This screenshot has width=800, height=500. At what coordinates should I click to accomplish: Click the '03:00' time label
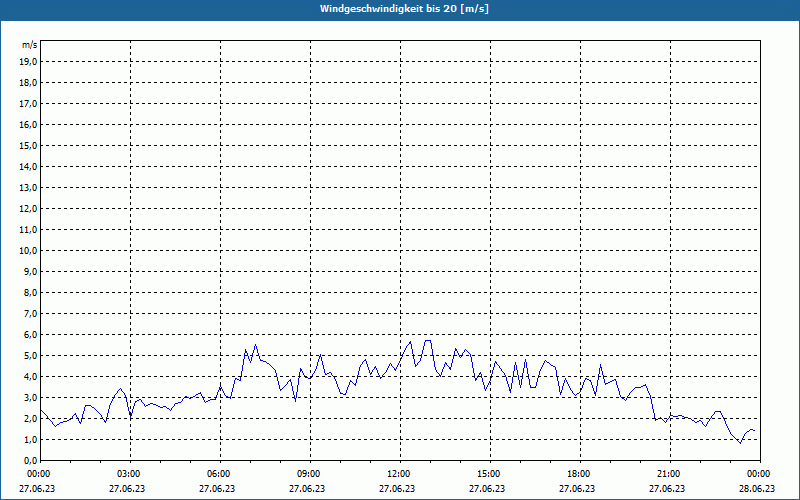[x=130, y=474]
